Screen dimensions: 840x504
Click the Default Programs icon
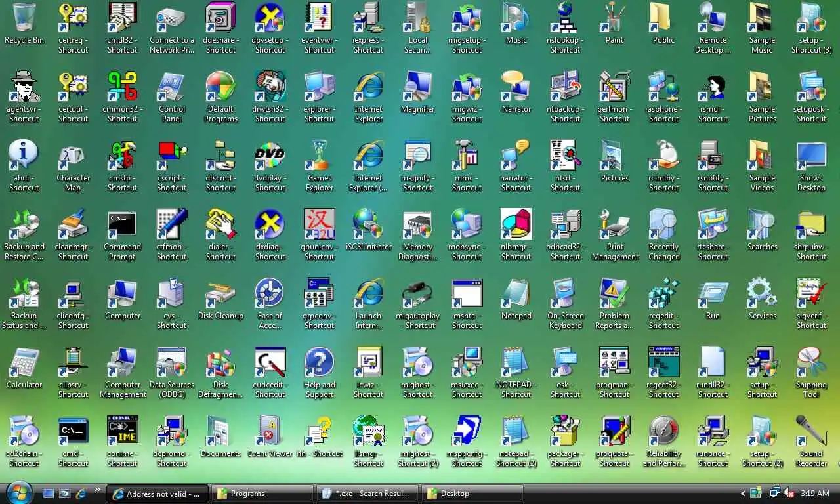(221, 87)
